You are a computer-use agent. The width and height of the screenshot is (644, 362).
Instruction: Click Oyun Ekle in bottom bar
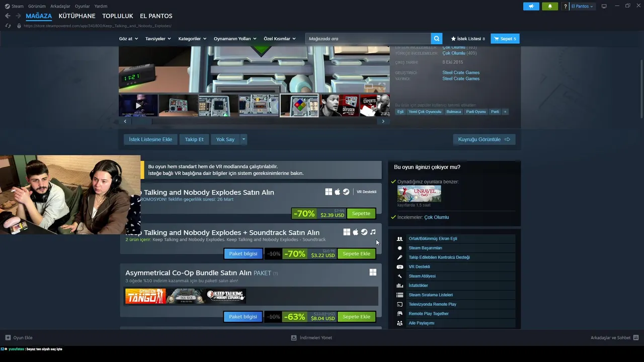click(x=19, y=338)
